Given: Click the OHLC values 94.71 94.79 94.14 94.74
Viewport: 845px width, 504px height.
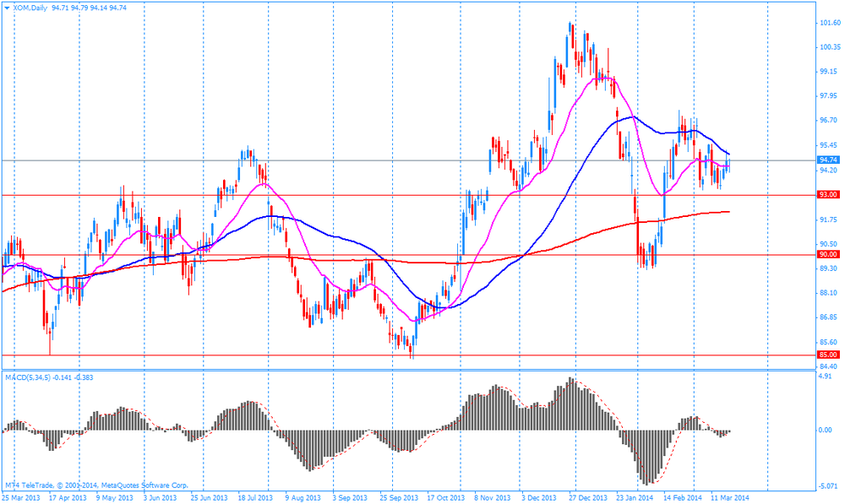Looking at the screenshot, I should [x=90, y=8].
